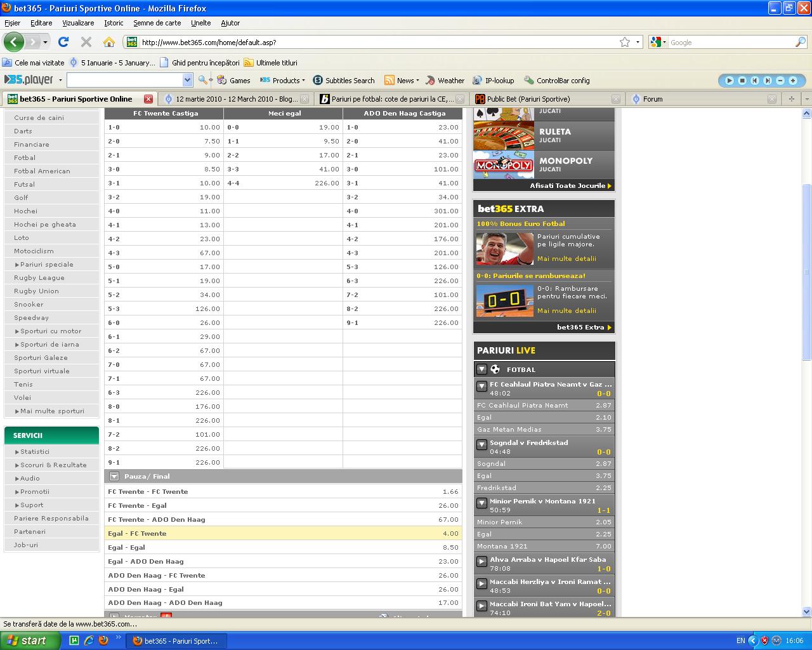
Task: Open the Windows start button
Action: point(30,640)
